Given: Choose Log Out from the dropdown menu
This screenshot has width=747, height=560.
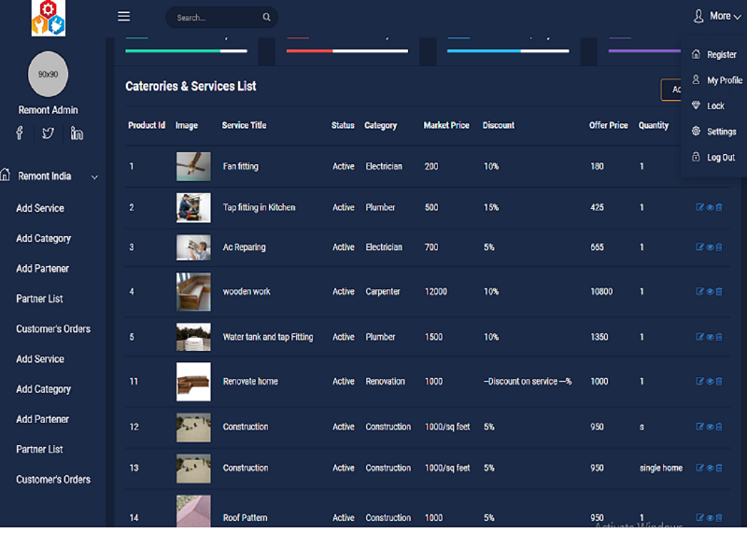Looking at the screenshot, I should [720, 157].
